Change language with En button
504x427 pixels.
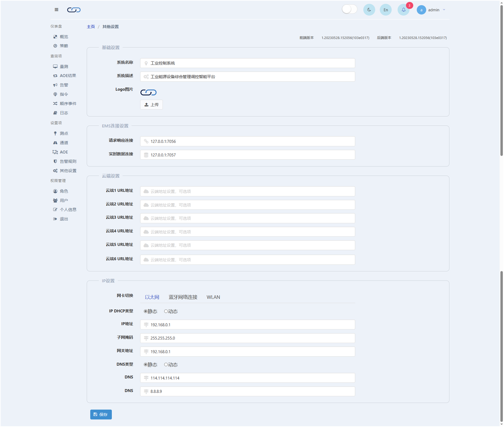[x=385, y=10]
